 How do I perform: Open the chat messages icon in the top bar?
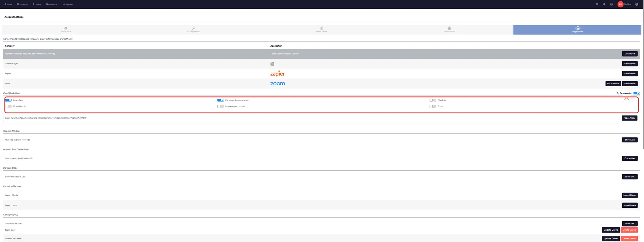pos(597,4)
